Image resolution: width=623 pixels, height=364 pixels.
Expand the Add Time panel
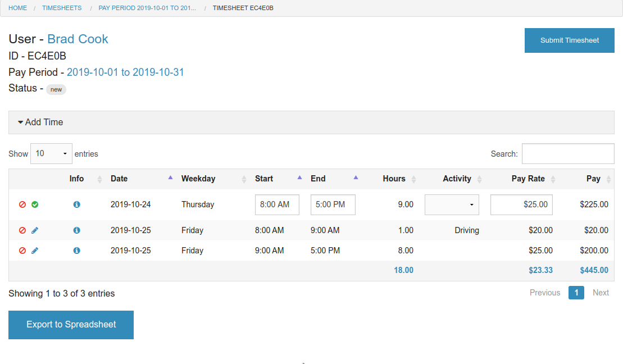40,122
